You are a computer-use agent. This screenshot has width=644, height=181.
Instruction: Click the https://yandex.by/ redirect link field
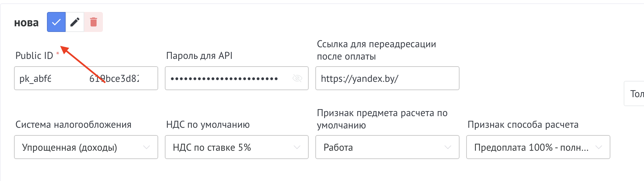[387, 79]
